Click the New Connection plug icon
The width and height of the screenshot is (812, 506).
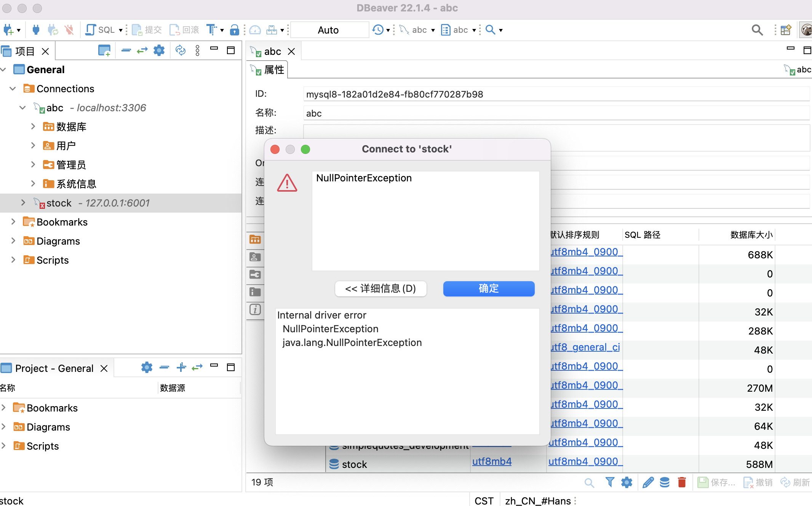pos(8,30)
